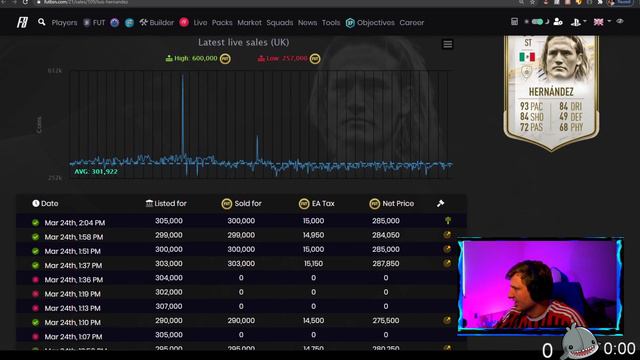Open the Players menu
640x360 pixels.
coord(64,23)
